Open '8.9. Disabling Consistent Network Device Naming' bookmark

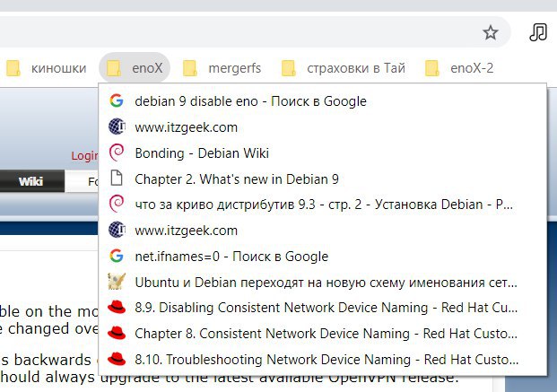click(x=323, y=308)
